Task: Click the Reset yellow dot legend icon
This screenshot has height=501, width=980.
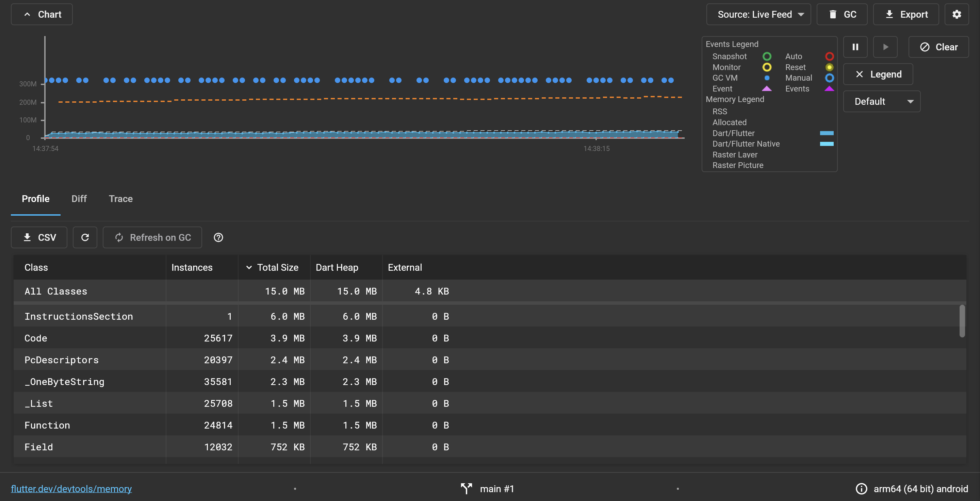Action: [829, 67]
